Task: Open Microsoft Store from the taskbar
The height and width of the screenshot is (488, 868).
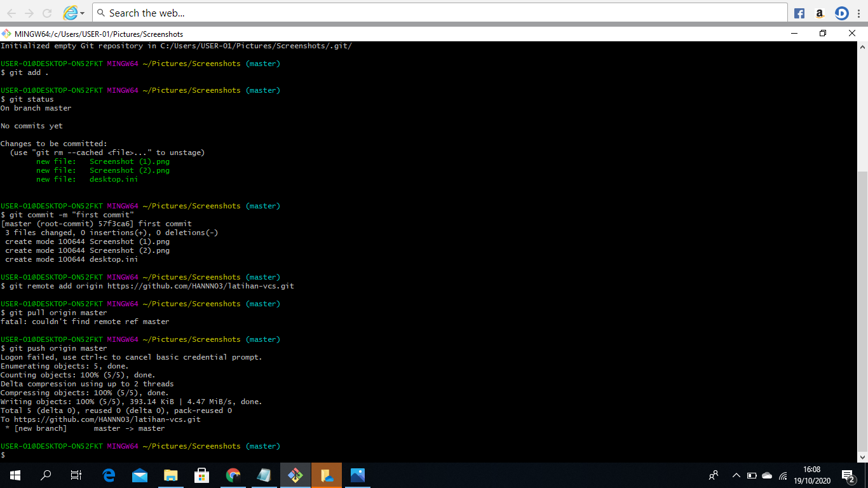Action: click(x=202, y=475)
